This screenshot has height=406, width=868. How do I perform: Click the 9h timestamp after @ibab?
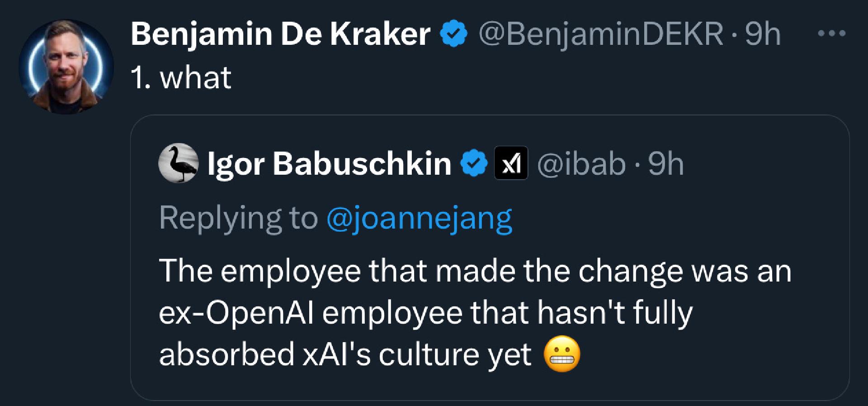click(666, 163)
